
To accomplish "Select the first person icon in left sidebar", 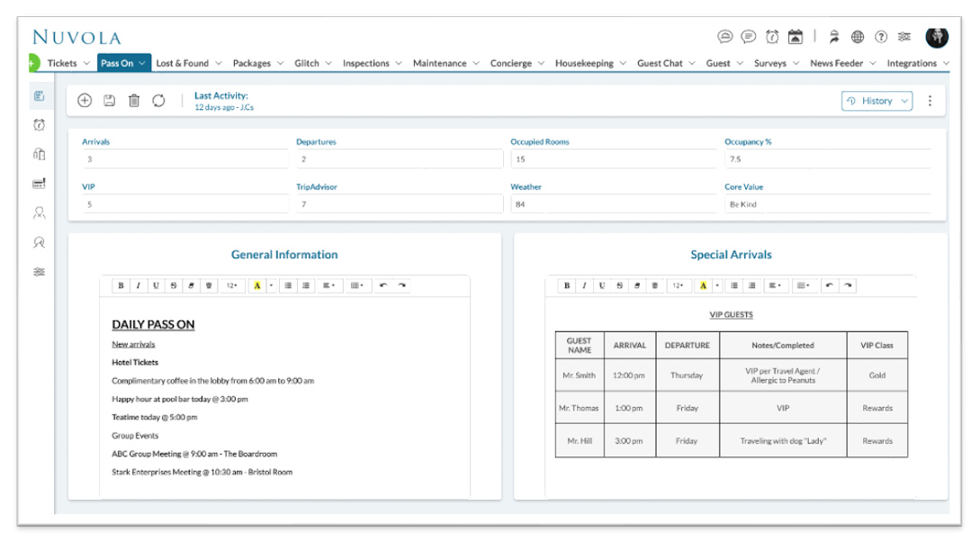I will (x=39, y=212).
